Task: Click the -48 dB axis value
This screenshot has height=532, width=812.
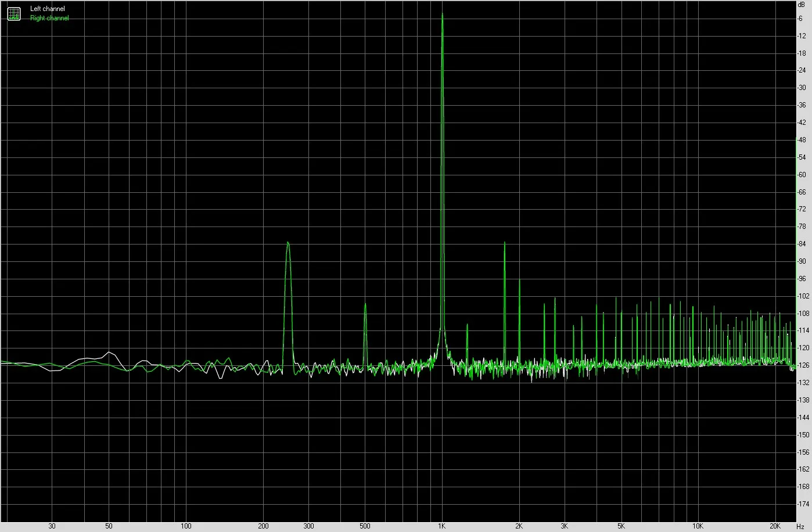Action: tap(802, 140)
